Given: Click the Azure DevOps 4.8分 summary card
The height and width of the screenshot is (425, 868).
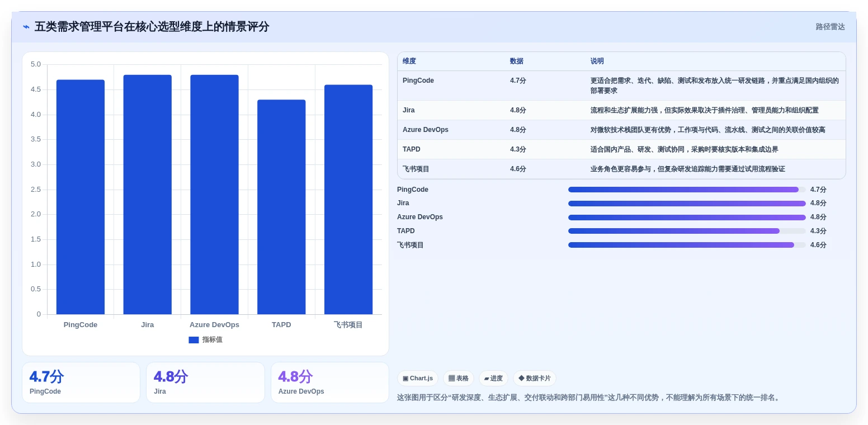Looking at the screenshot, I should 330,382.
